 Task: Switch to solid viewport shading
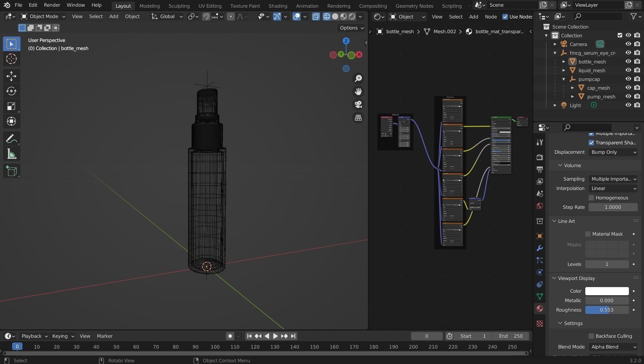335,16
